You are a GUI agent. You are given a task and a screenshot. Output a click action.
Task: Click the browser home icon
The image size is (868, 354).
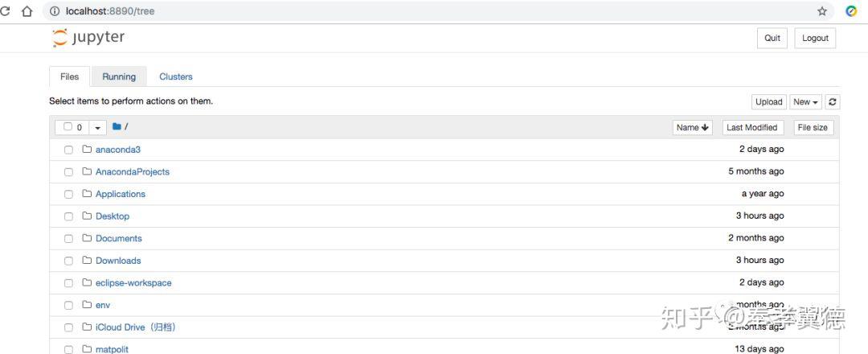pos(27,11)
